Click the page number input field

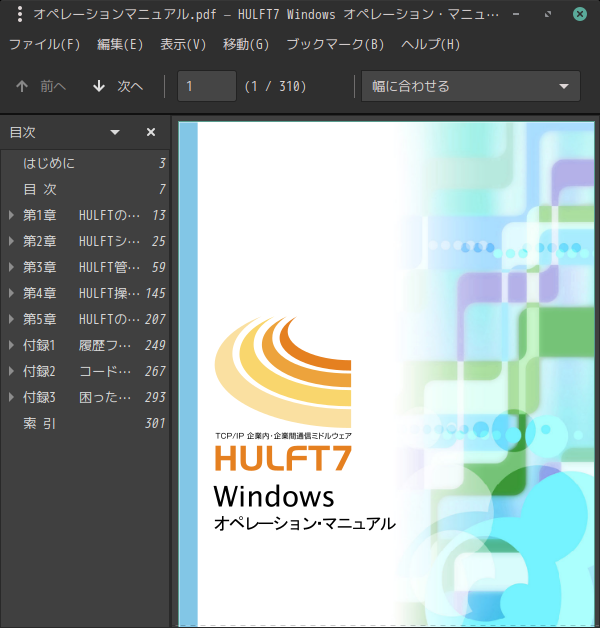pos(207,86)
